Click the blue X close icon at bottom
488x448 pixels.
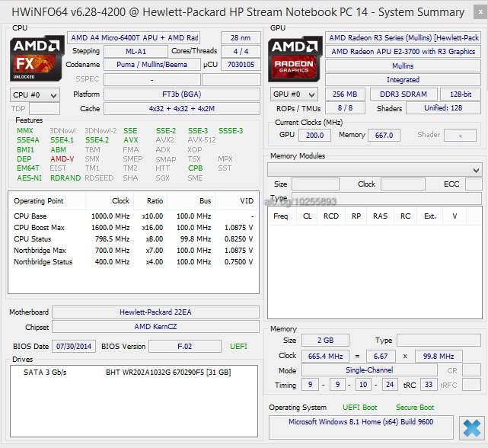[472, 428]
